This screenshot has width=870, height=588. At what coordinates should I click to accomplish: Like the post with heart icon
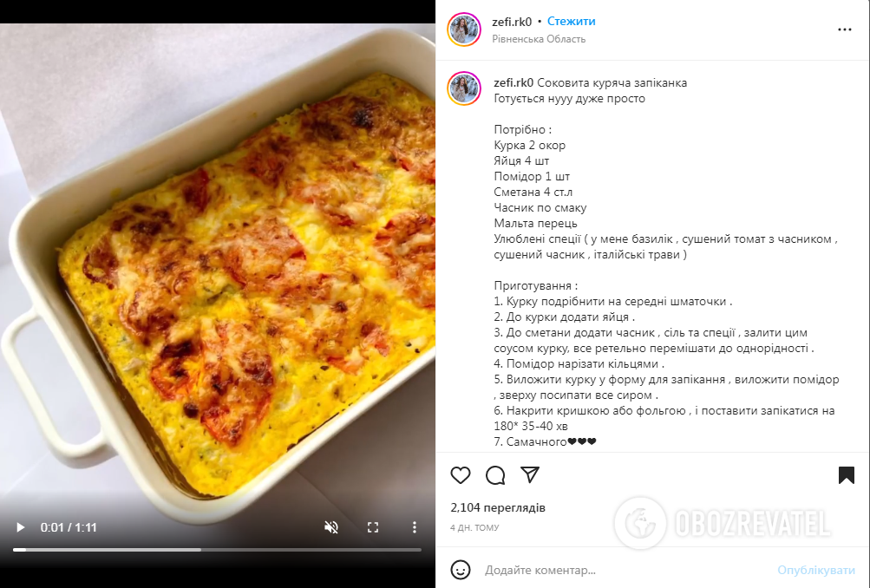pyautogui.click(x=460, y=475)
